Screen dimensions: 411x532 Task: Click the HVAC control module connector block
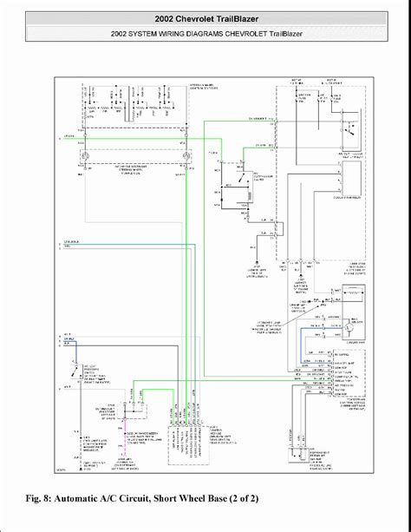[x=349, y=373]
